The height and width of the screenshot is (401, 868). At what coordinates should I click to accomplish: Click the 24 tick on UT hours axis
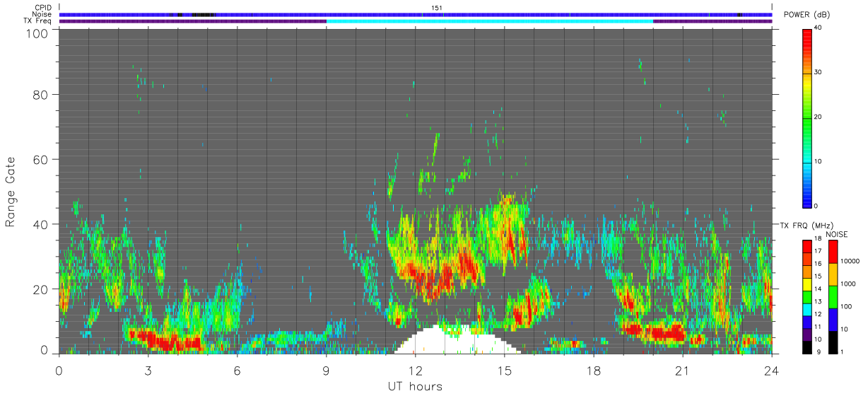tap(772, 371)
